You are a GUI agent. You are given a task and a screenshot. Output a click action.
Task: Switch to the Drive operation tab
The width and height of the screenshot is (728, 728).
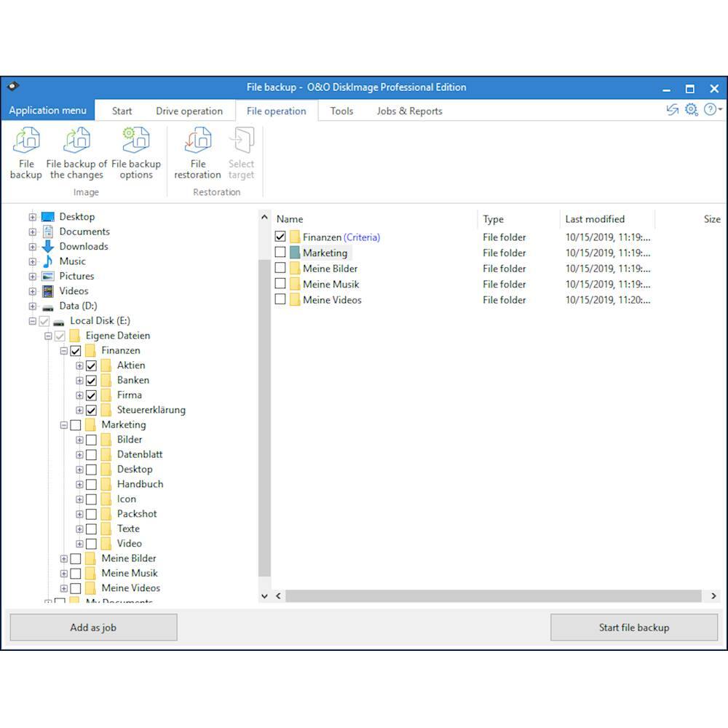[x=189, y=111]
